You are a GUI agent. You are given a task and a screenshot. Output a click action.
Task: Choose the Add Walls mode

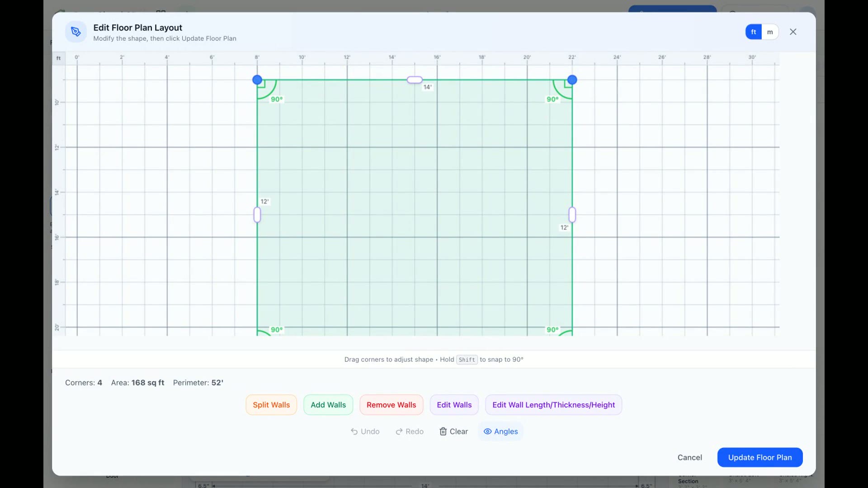tap(328, 405)
